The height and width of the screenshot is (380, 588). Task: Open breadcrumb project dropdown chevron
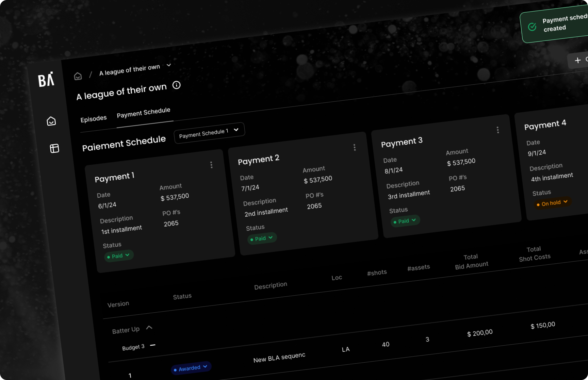(169, 65)
